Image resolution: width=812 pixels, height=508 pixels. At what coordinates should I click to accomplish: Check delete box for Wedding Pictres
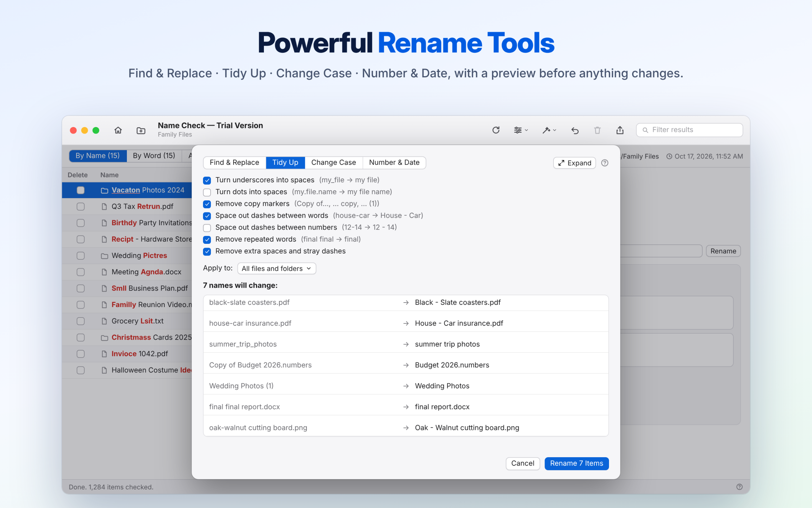[x=81, y=256]
